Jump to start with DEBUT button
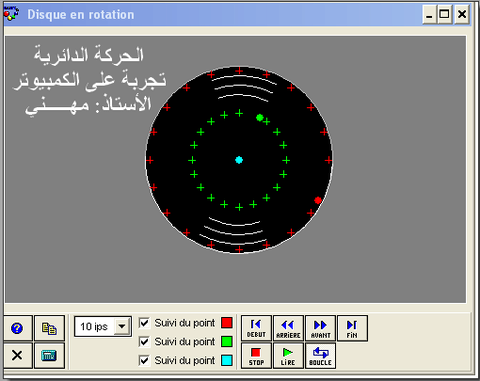Viewport: 480px width, 381px height. pyautogui.click(x=256, y=328)
